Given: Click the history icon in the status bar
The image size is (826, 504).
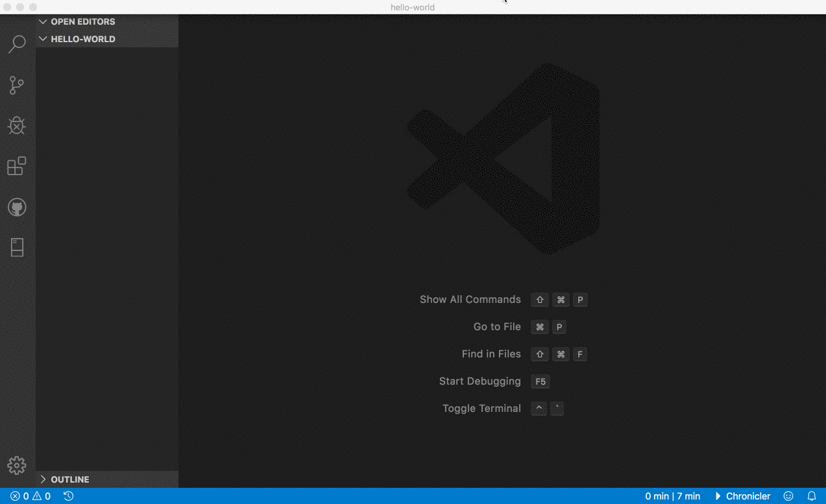Looking at the screenshot, I should 69,496.
